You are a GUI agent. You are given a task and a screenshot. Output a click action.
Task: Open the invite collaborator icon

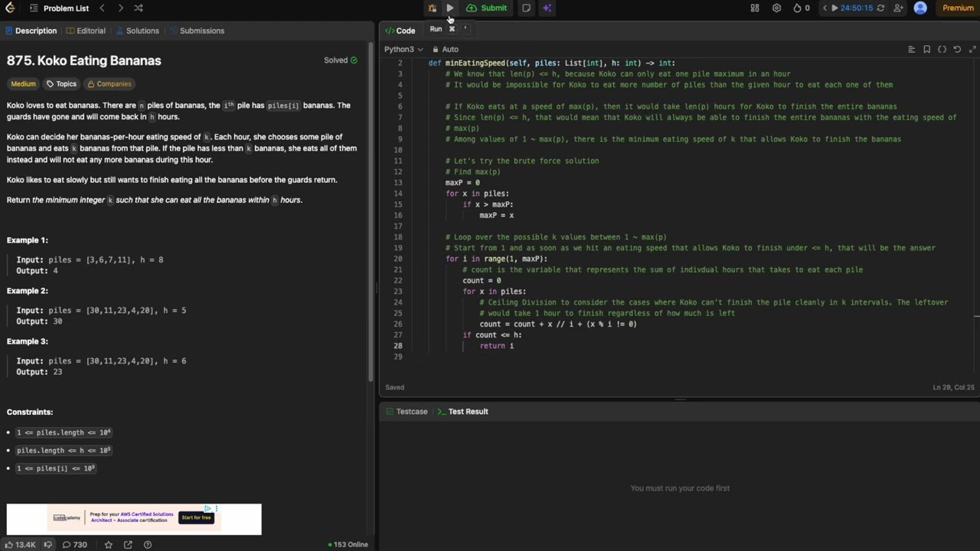click(x=898, y=8)
